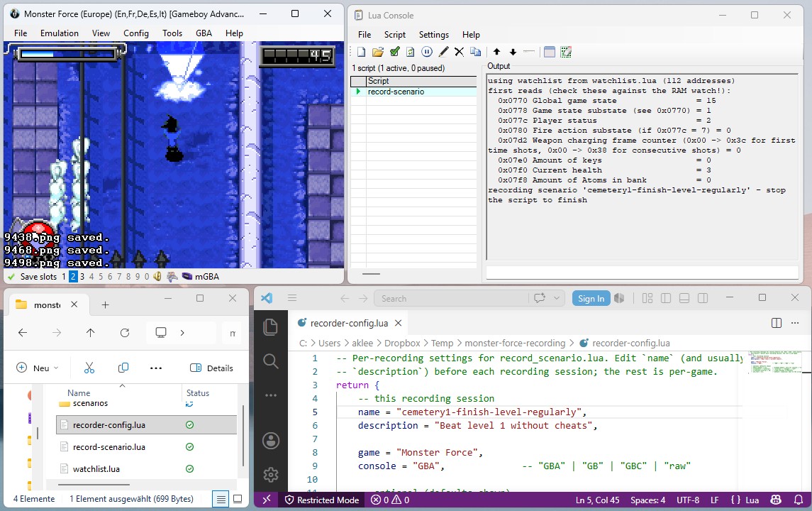
Task: Open Manage gear in VS Code activity bar
Action: [271, 474]
